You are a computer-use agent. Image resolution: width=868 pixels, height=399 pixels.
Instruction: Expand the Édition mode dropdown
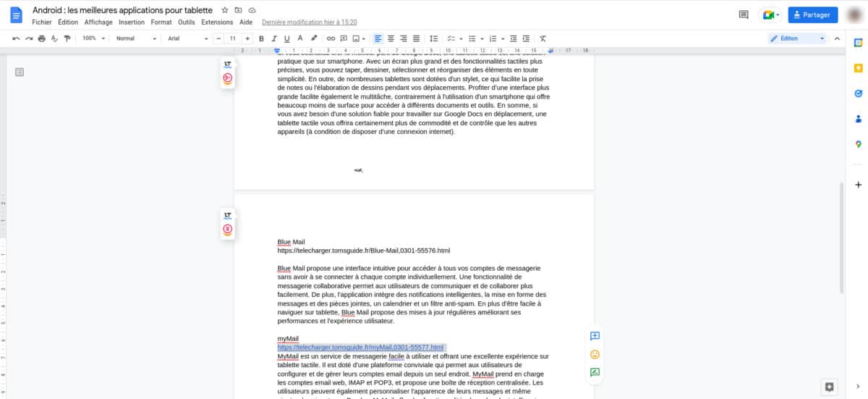[x=798, y=38]
